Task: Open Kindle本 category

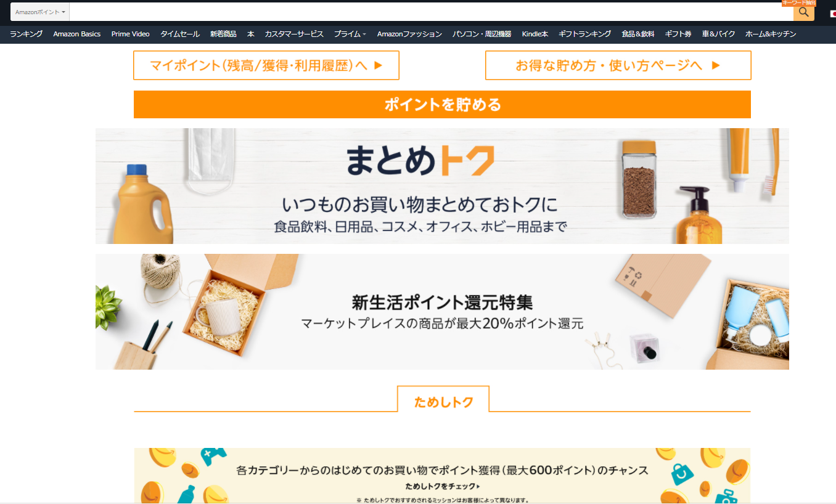Action: coord(535,34)
